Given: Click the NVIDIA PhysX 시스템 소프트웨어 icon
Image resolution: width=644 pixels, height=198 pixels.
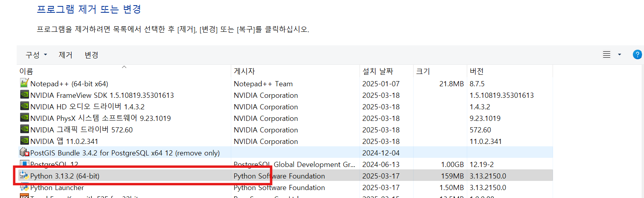Looking at the screenshot, I should point(24,118).
